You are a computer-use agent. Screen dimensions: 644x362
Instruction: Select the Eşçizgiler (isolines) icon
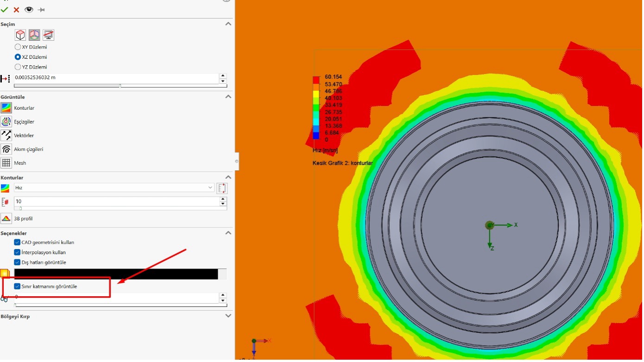6,121
